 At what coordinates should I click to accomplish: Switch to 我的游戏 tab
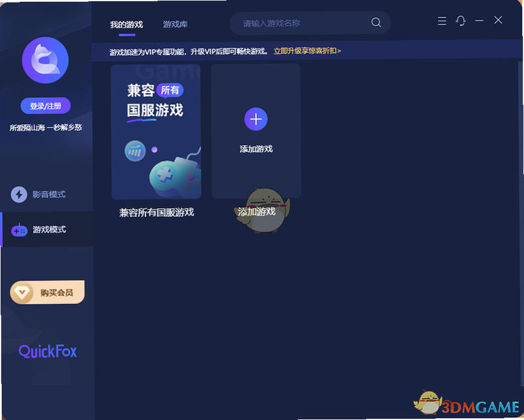point(126,24)
